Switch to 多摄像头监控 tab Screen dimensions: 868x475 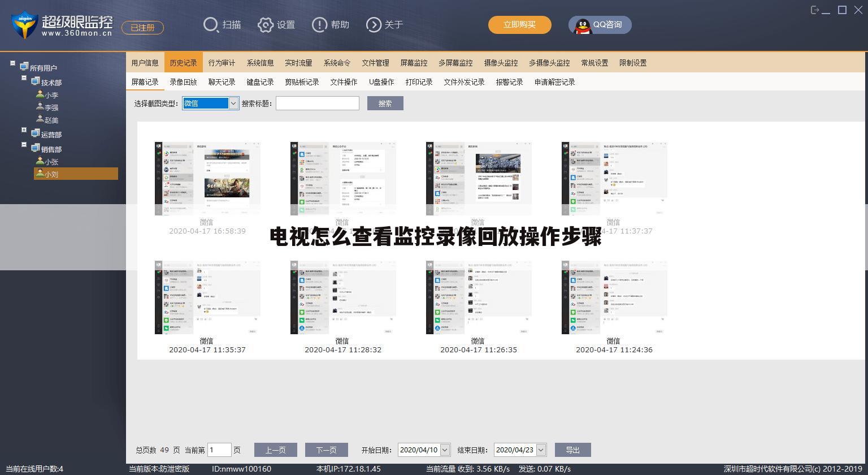550,63
